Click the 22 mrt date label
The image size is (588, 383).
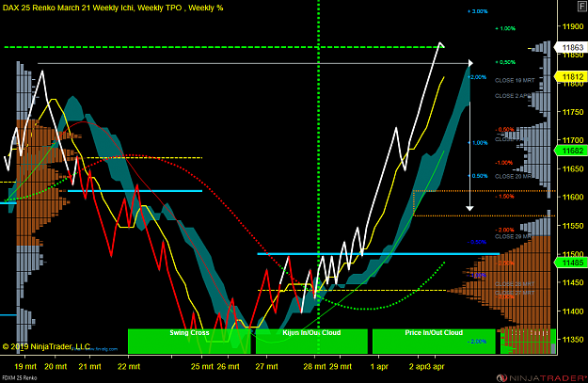(129, 366)
